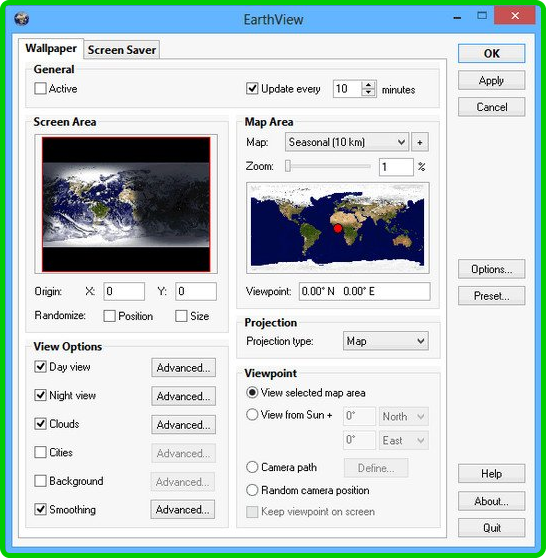
Task: Open the East direction dropdown
Action: pos(404,441)
